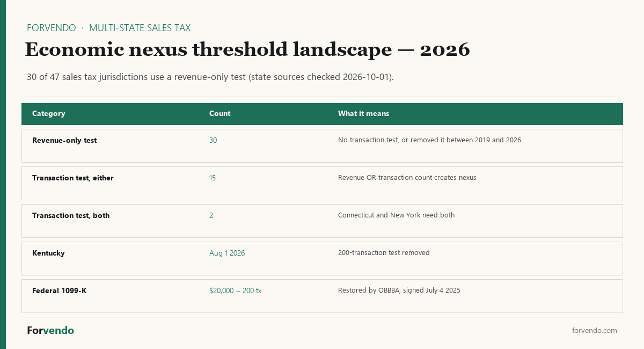Image resolution: width=644 pixels, height=349 pixels.
Task: Click the '$20,000 + 200 tx' value
Action: 235,290
